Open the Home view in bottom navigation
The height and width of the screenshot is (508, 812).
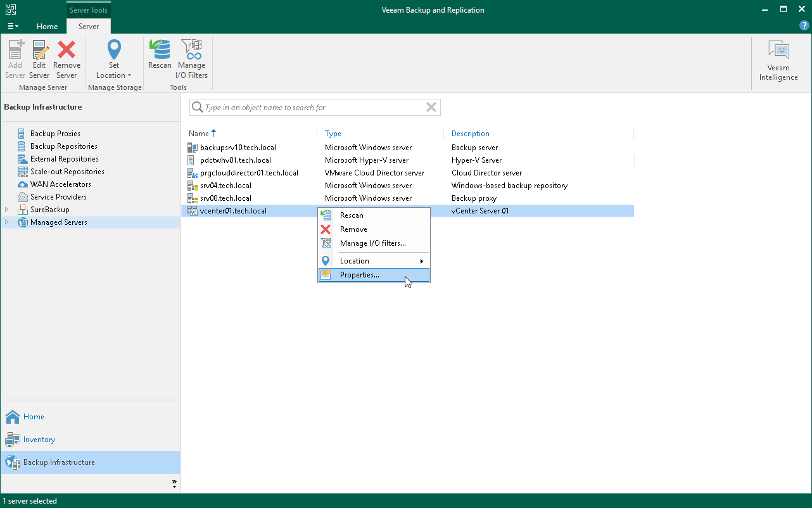coord(34,417)
